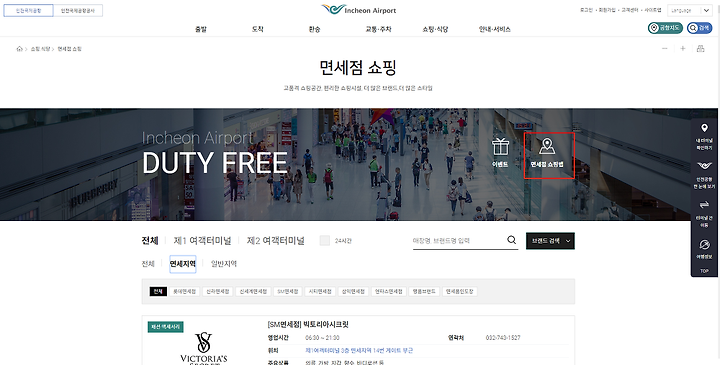Select the bold 전체 terminal tab
This screenshot has height=365, width=720.
[x=150, y=241]
